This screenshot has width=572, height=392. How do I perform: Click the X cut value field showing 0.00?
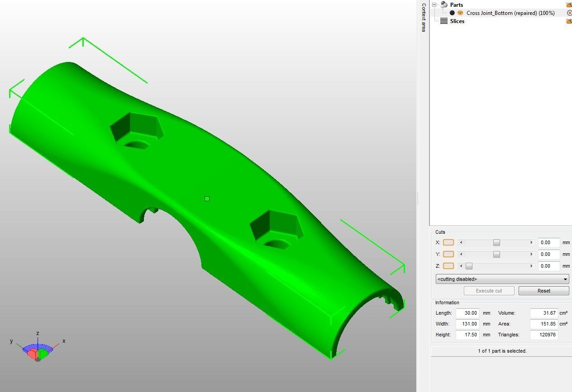point(548,242)
